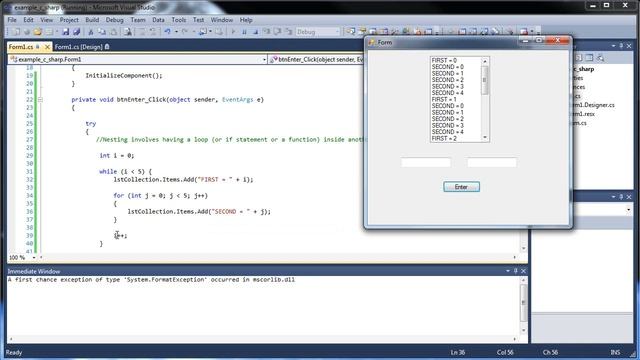Image resolution: width=640 pixels, height=360 pixels.
Task: Open the Window menu
Action: pos(222,20)
